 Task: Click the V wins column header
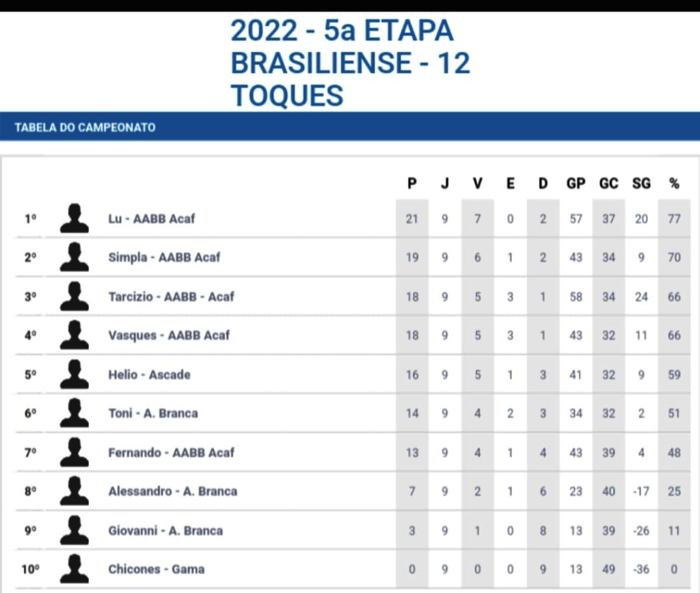click(477, 183)
